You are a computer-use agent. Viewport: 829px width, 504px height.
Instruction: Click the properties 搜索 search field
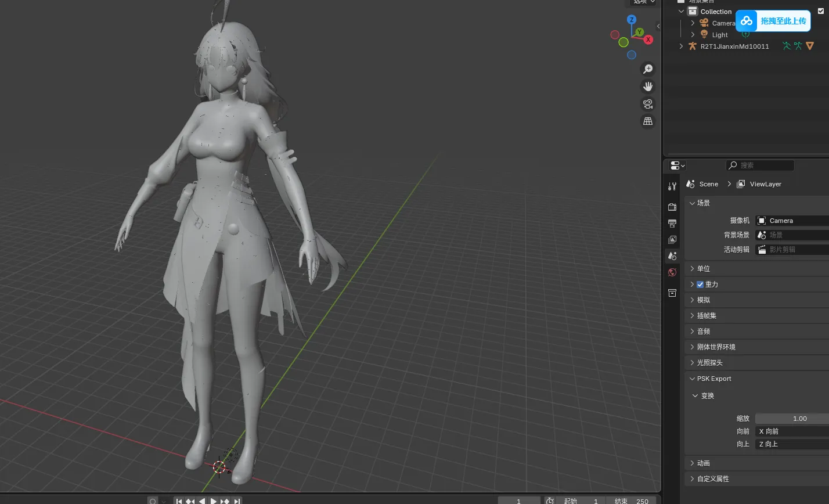click(x=760, y=165)
